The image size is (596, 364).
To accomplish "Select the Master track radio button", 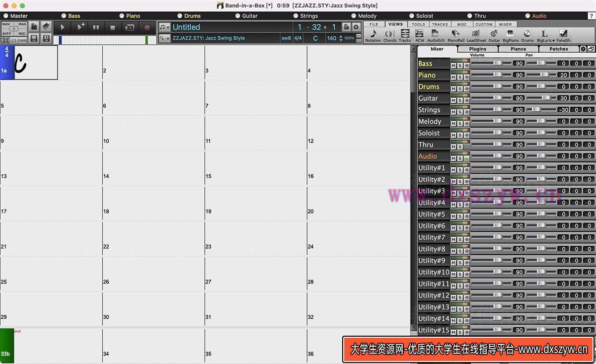I will 6,16.
